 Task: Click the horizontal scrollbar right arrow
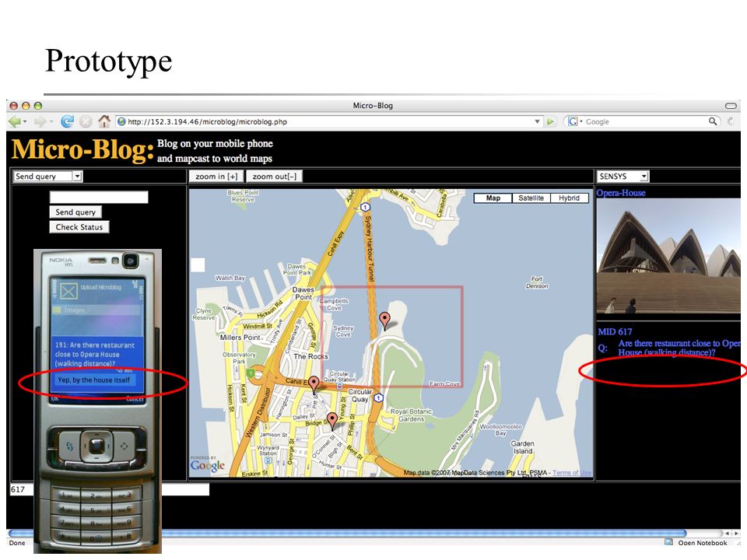click(x=736, y=534)
